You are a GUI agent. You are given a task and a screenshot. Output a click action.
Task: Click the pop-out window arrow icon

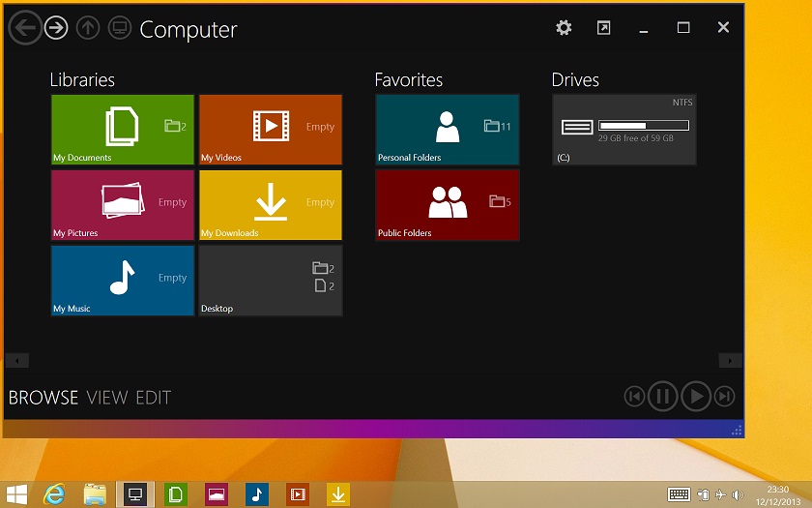603,27
